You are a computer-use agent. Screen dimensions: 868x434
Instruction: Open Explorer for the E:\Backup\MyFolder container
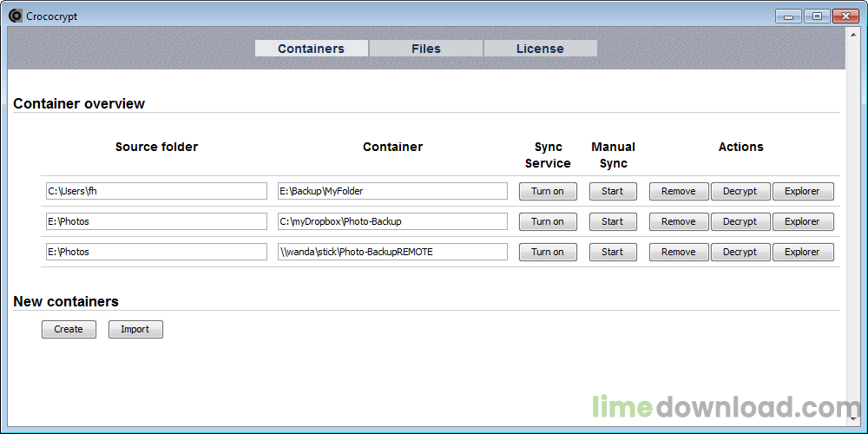tap(803, 191)
